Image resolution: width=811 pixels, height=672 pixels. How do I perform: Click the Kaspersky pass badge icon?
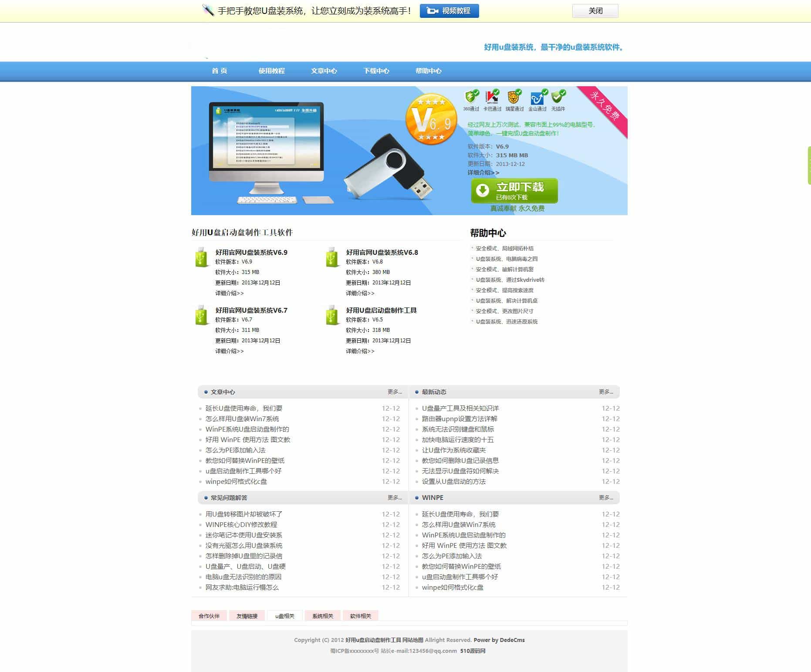[492, 96]
